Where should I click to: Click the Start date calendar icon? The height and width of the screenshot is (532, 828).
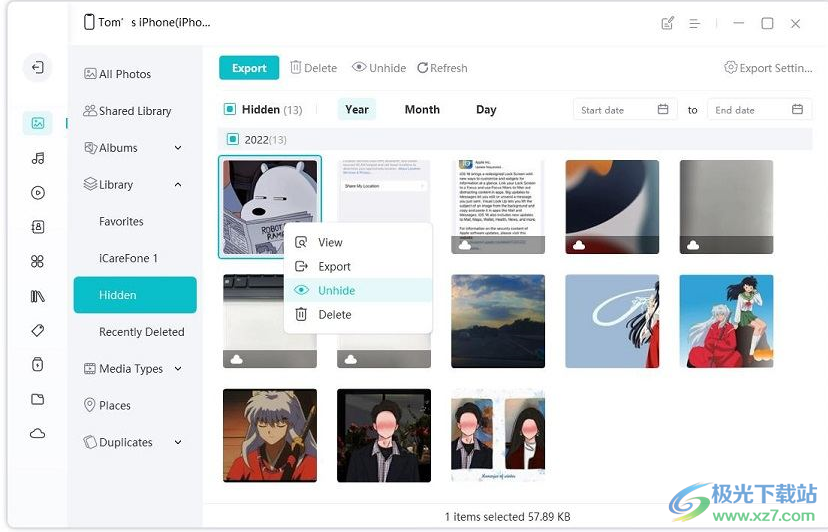tap(663, 109)
